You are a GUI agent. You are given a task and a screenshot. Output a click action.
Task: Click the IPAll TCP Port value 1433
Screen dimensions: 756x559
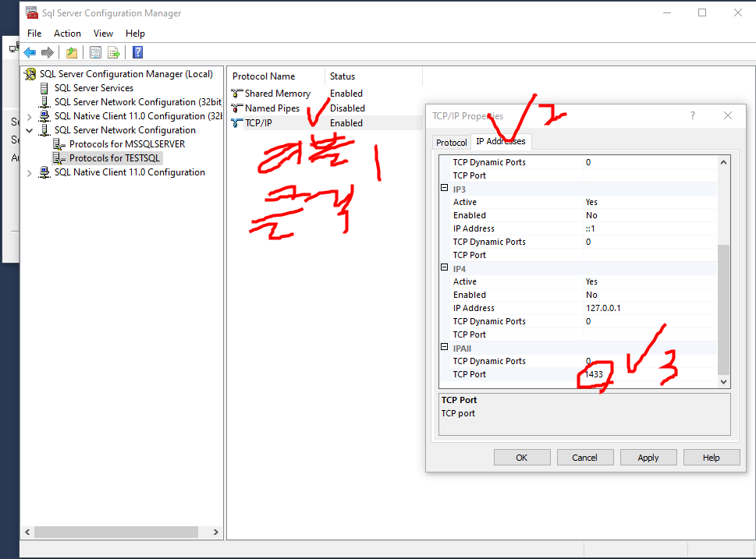pos(594,374)
